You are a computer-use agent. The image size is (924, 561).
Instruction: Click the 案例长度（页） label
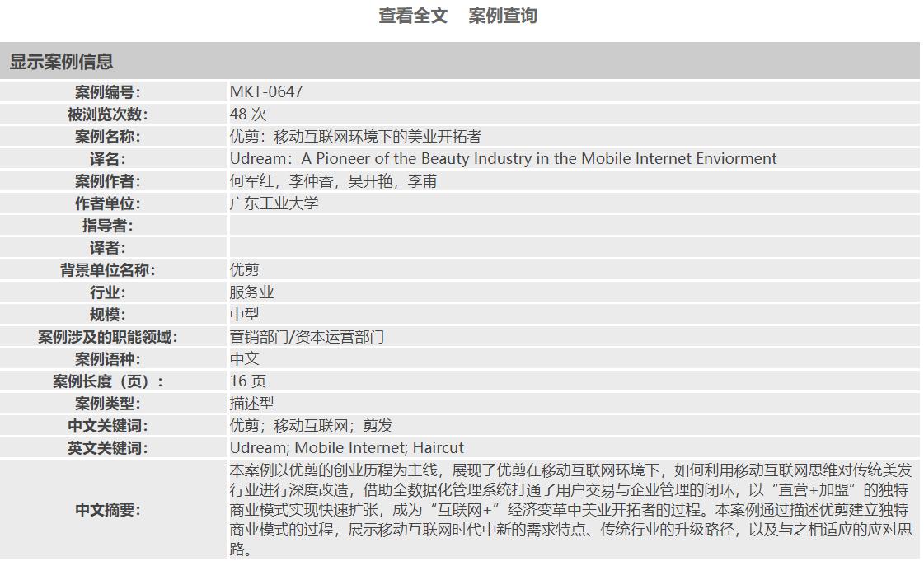107,381
